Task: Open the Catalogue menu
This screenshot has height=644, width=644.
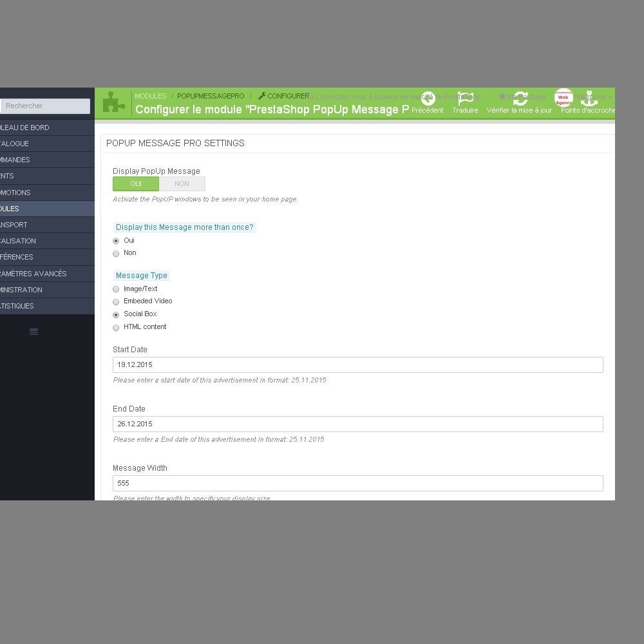Action: [x=47, y=144]
